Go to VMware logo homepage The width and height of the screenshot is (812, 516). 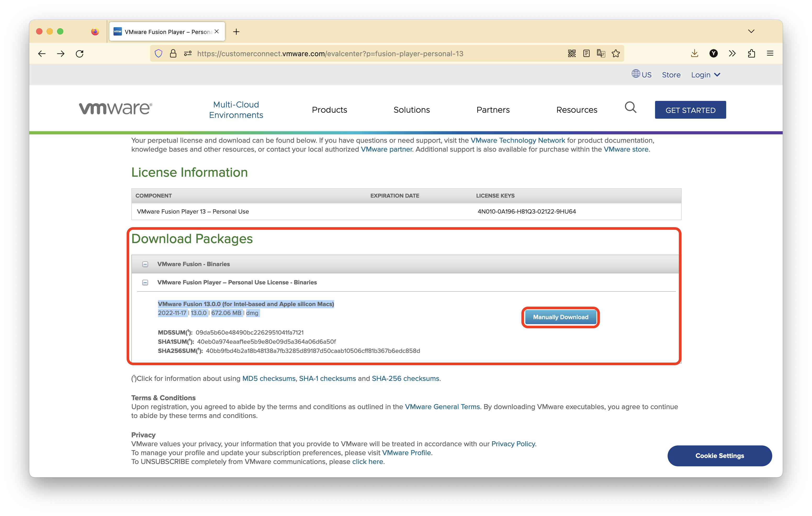pyautogui.click(x=115, y=108)
